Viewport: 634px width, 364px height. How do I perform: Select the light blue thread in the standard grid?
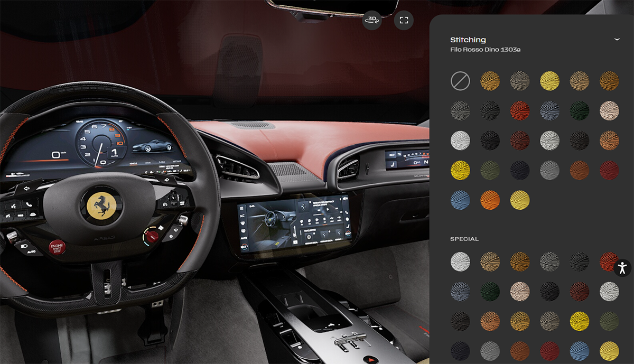pyautogui.click(x=460, y=200)
